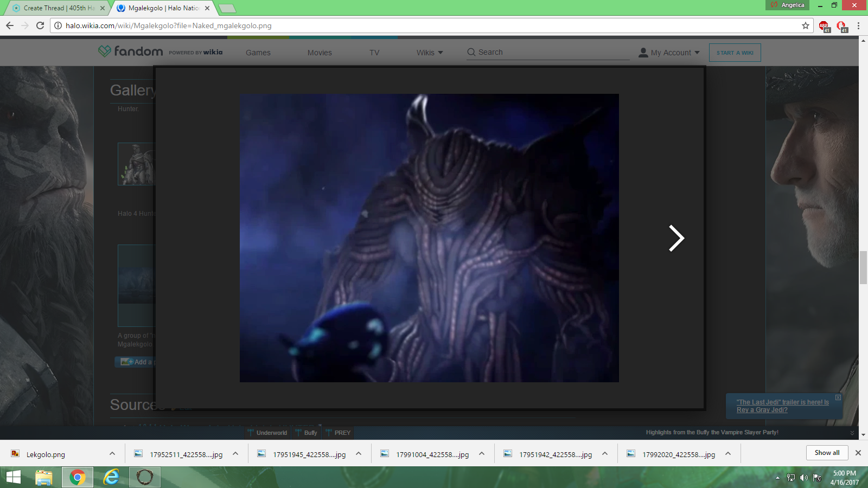Click the browser address bar URL
The height and width of the screenshot is (488, 868).
(168, 25)
